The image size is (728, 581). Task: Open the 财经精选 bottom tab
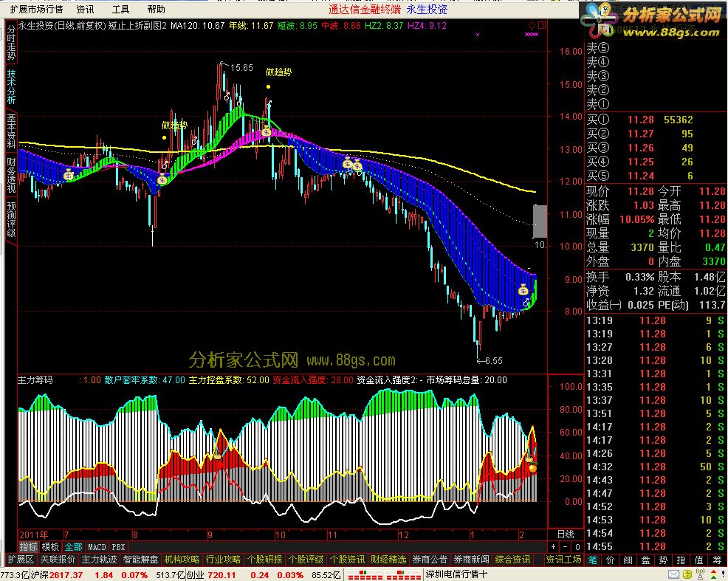point(388,560)
